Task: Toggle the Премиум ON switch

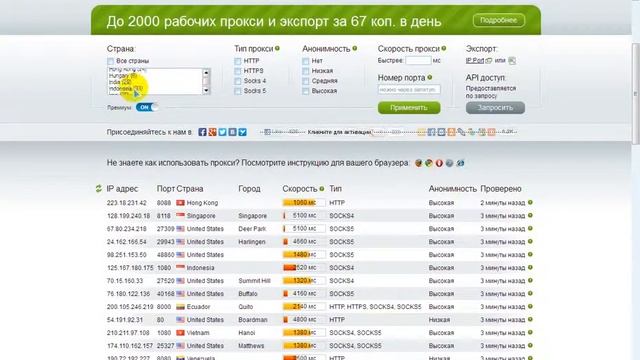Action: [x=147, y=107]
